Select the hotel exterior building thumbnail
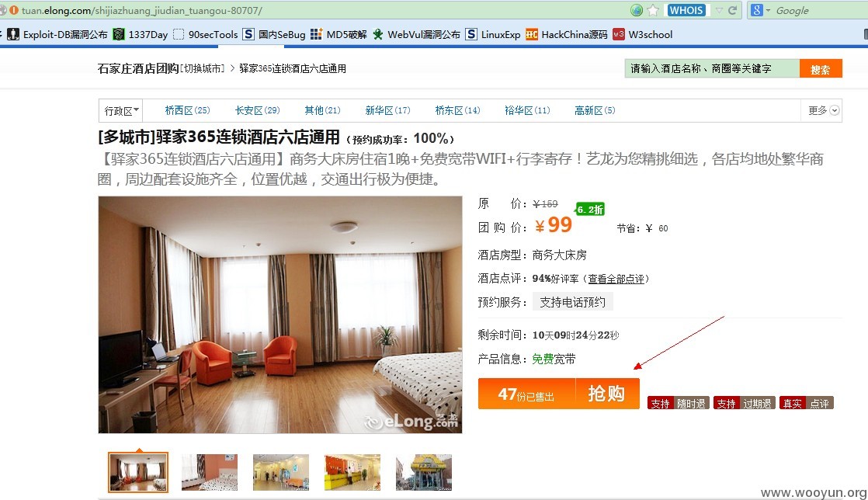This screenshot has width=868, height=500. click(423, 472)
